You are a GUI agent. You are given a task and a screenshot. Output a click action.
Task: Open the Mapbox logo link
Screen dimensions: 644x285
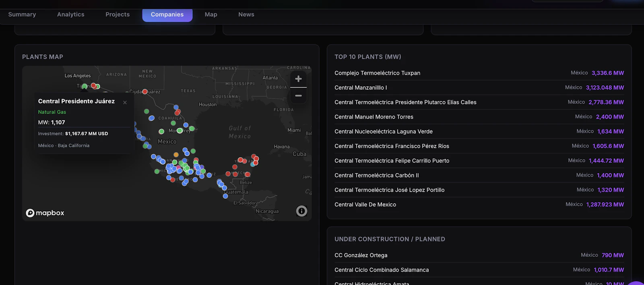pos(45,213)
